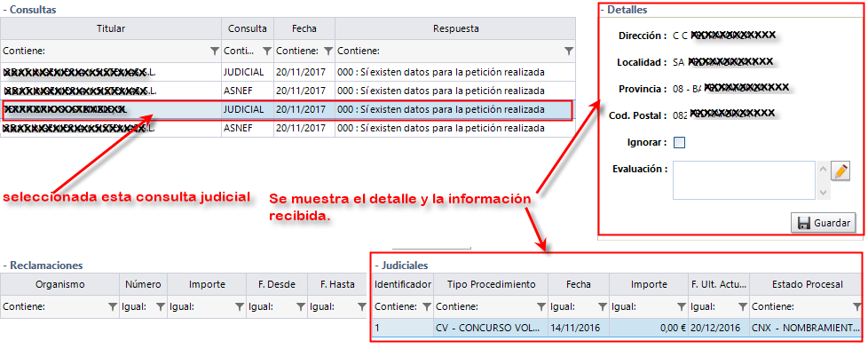Sort by Tipo Procedimiento column header

pyautogui.click(x=491, y=284)
